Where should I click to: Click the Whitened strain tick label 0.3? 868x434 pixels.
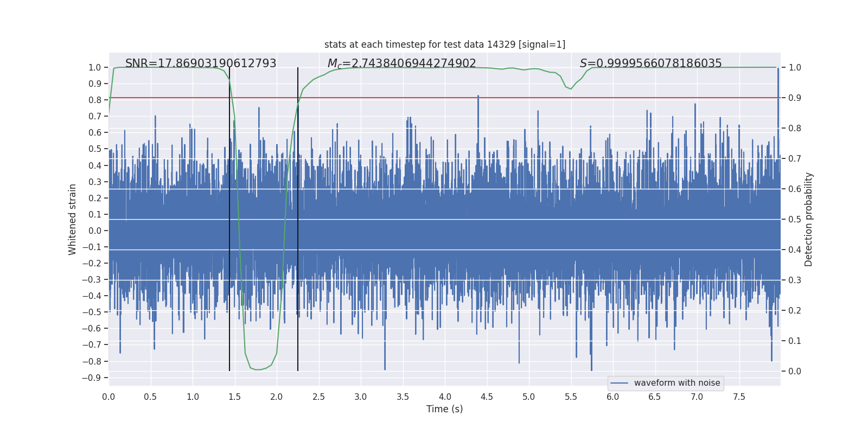click(x=95, y=182)
